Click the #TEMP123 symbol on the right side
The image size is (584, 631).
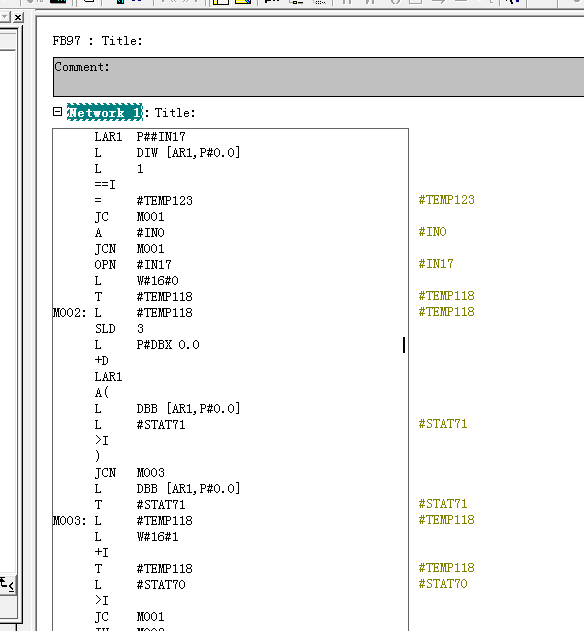point(447,200)
